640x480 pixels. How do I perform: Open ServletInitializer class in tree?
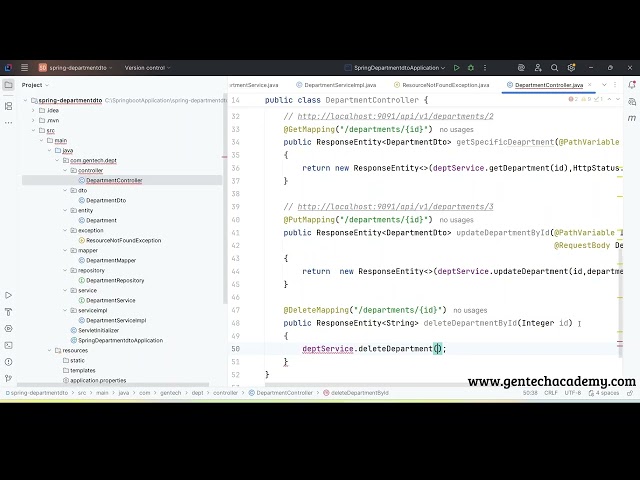pyautogui.click(x=95, y=330)
